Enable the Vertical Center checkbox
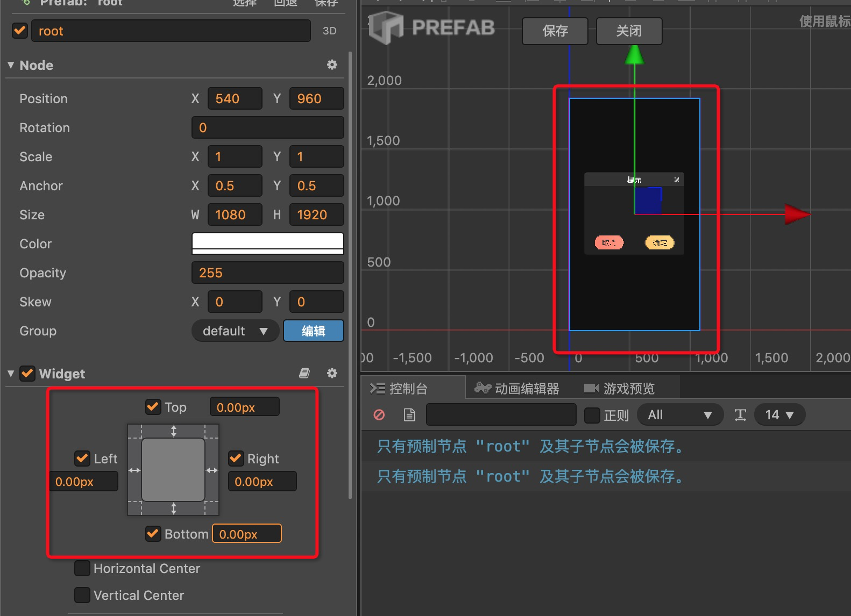Image resolution: width=851 pixels, height=616 pixels. click(82, 595)
